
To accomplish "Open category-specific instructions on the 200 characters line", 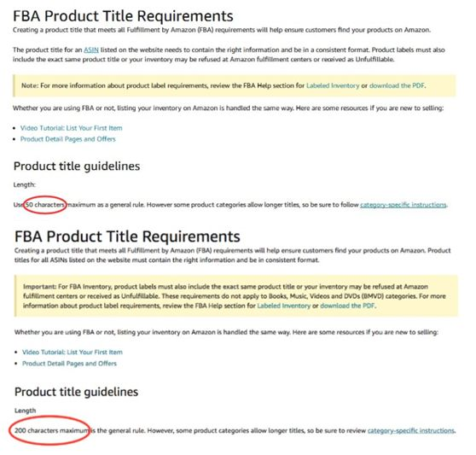I will point(411,431).
